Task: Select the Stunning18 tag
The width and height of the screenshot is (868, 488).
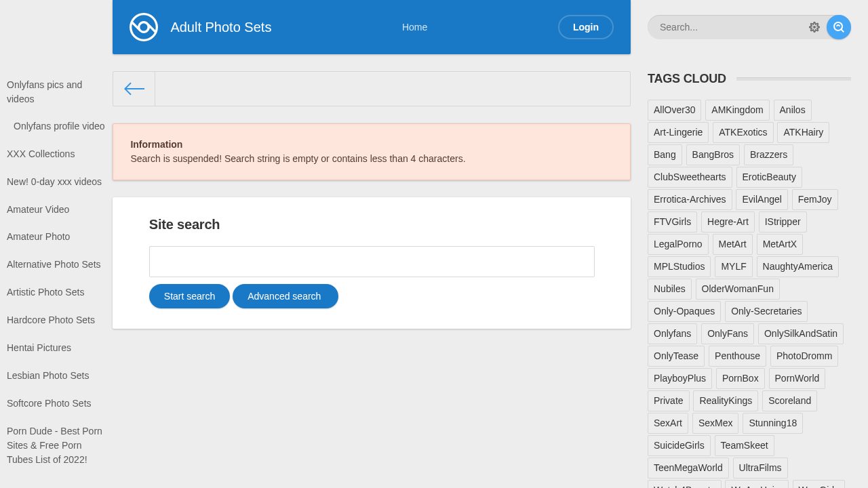Action: [772, 424]
